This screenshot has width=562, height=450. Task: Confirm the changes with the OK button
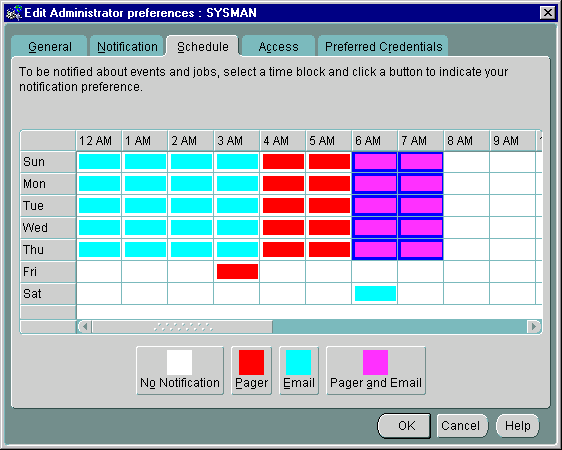click(404, 426)
